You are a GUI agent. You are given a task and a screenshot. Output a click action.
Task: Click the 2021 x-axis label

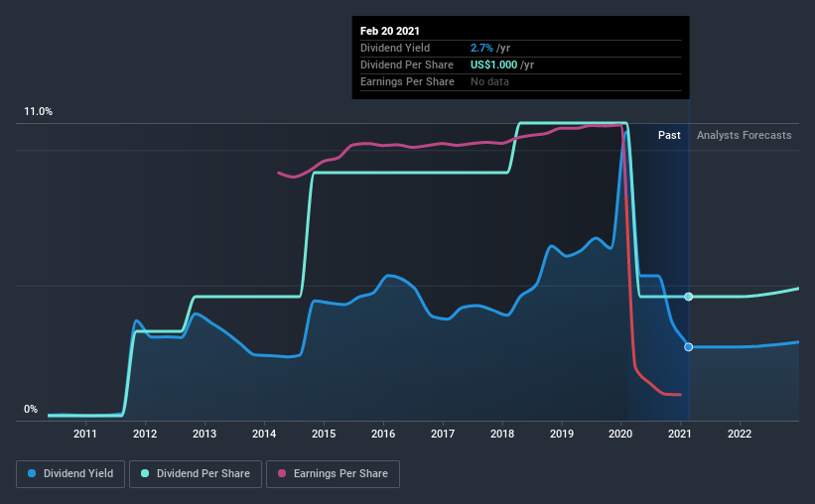[680, 434]
